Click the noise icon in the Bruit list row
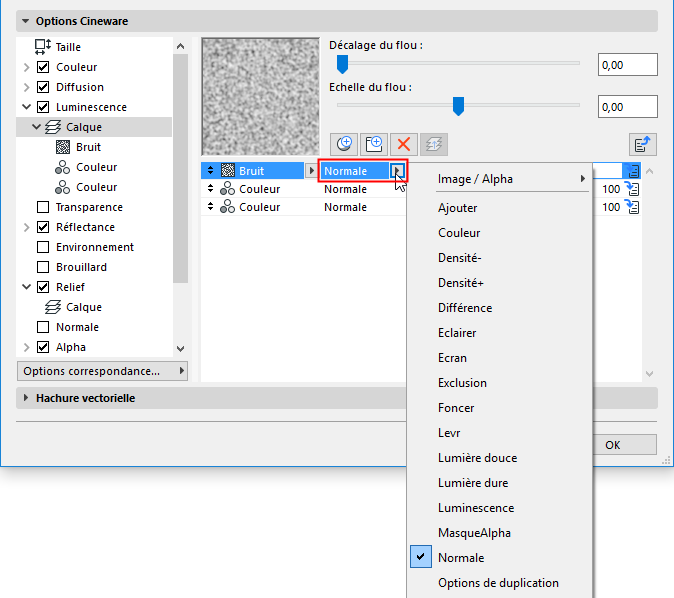Viewport: 674px width, 598px height. point(228,171)
